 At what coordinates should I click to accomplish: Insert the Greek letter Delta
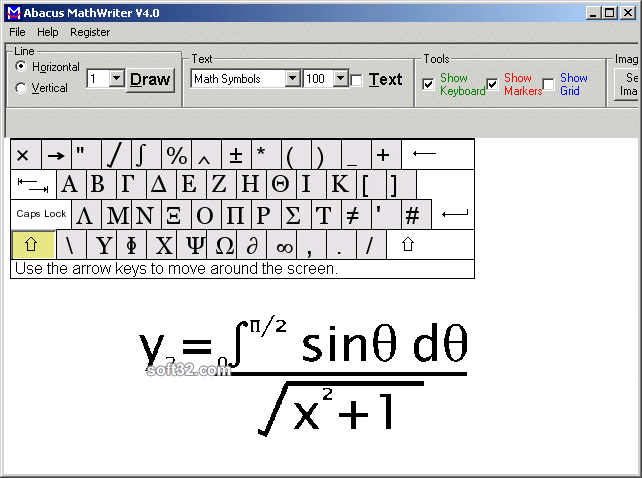tap(161, 185)
